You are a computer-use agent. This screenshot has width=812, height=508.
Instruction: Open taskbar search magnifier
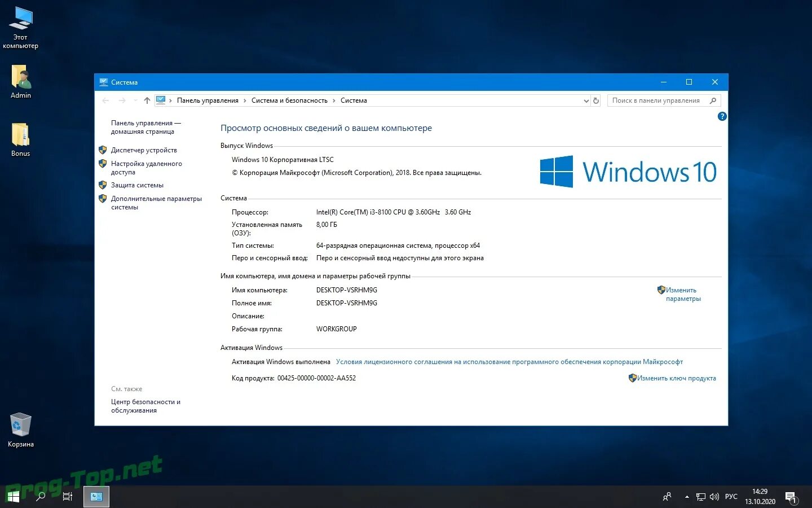(x=41, y=497)
